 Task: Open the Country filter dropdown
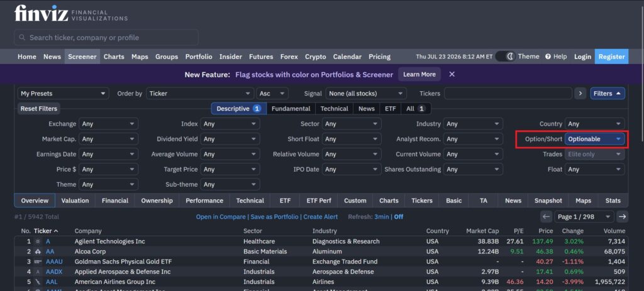[595, 124]
